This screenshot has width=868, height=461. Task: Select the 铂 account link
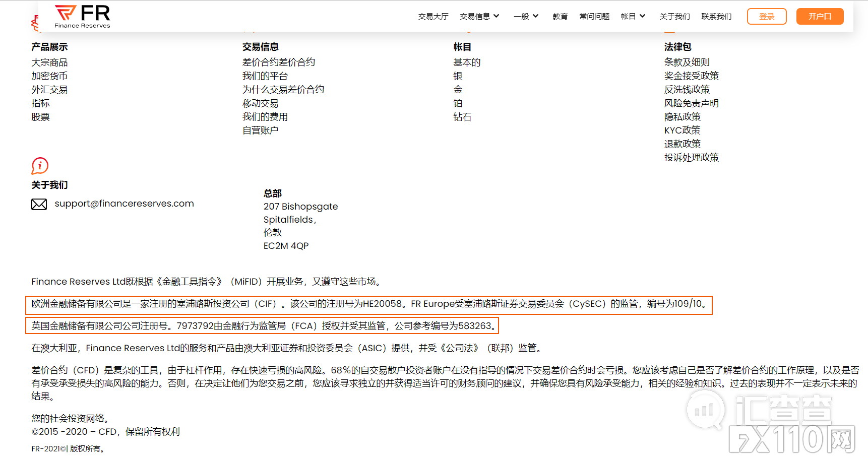point(458,103)
